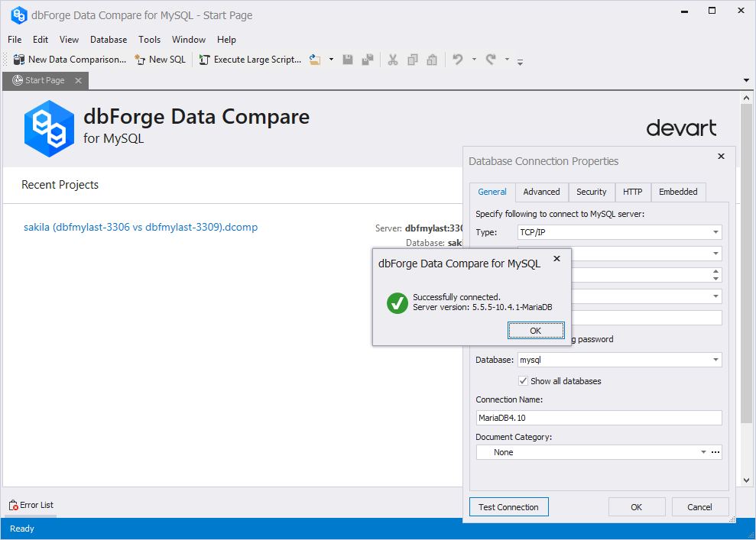Expand the open file dropdown arrow
756x540 pixels.
[331, 60]
